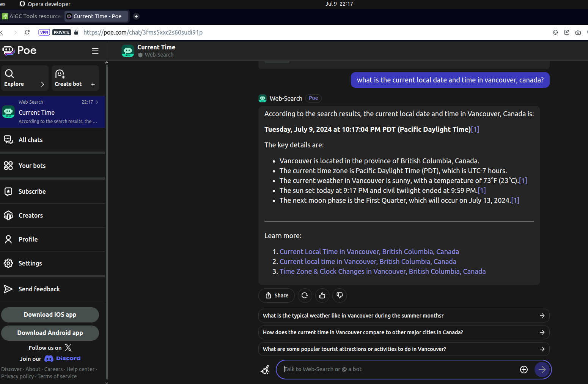Open All chats

pyautogui.click(x=53, y=140)
